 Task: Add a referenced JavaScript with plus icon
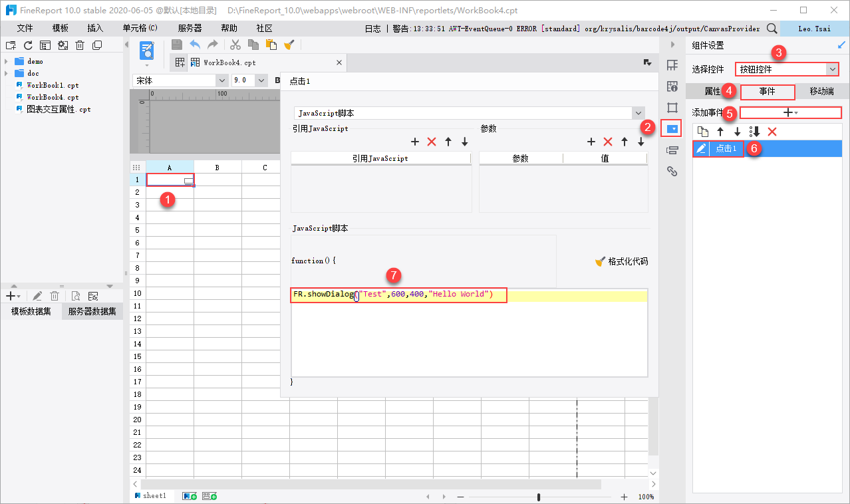point(414,142)
